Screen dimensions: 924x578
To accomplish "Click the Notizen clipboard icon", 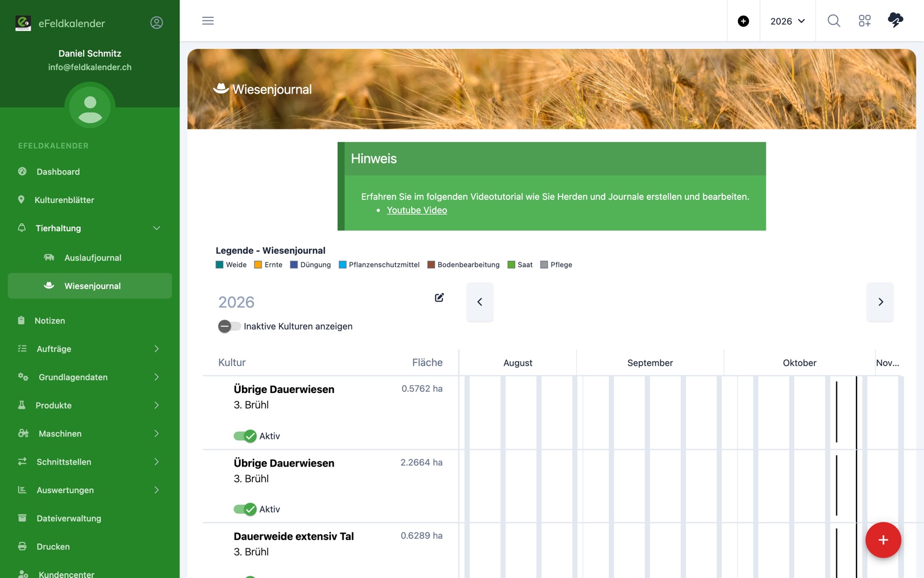I will [x=21, y=320].
